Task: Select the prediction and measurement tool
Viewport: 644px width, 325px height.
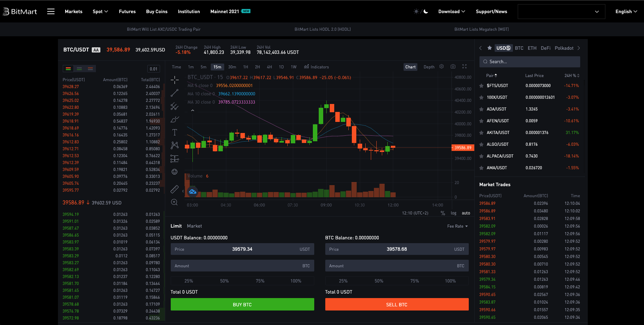Action: click(x=175, y=159)
